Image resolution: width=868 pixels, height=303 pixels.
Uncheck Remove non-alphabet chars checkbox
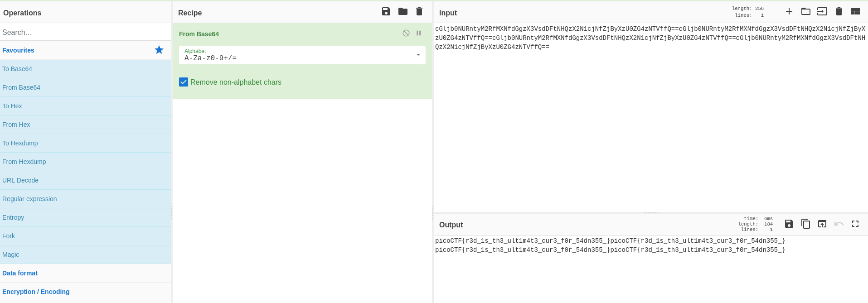click(x=184, y=82)
